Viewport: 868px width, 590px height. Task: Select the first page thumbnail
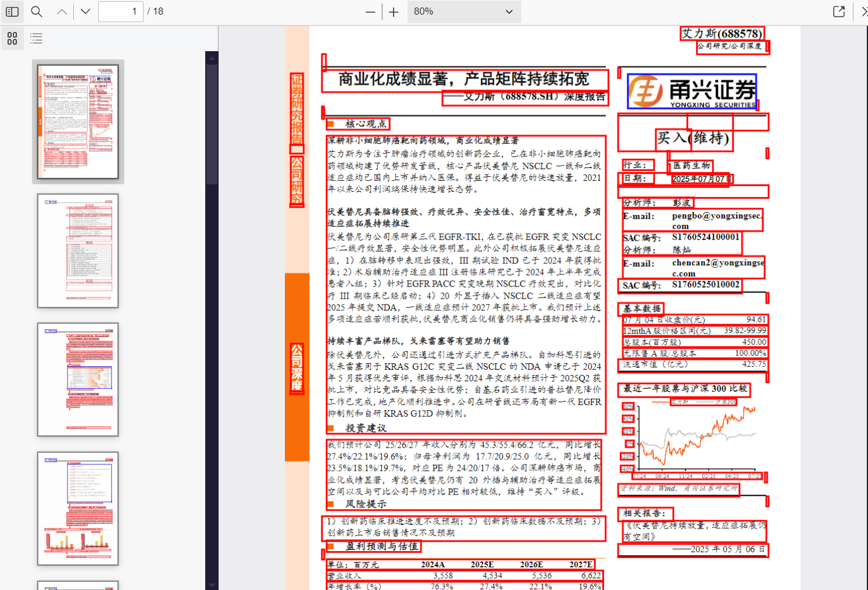pos(78,122)
